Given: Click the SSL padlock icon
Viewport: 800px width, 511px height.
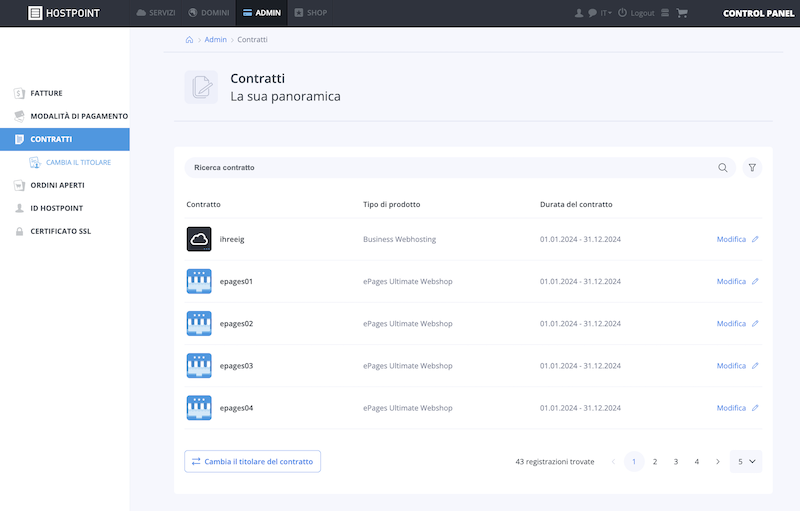Looking at the screenshot, I should click(x=19, y=231).
